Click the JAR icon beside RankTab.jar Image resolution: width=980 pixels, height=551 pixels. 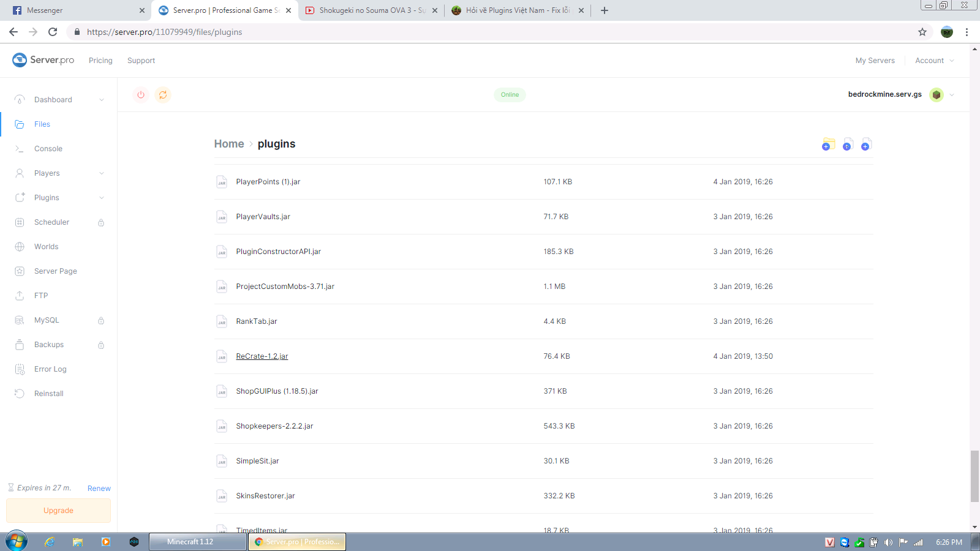coord(222,321)
